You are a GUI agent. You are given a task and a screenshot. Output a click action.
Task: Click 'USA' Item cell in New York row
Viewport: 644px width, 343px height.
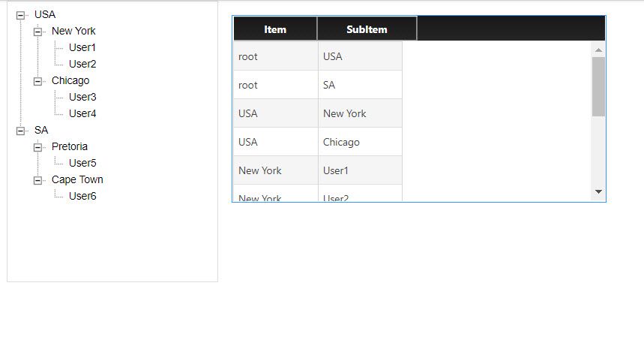pyautogui.click(x=276, y=113)
